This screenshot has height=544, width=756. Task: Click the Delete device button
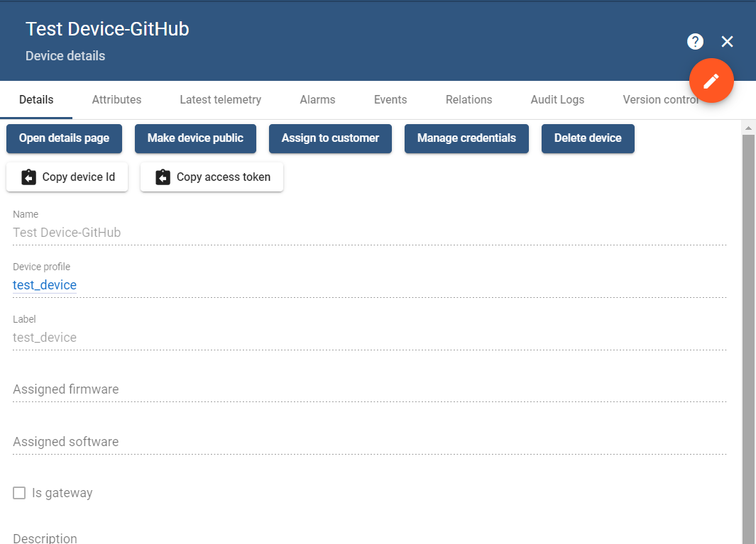(x=588, y=138)
